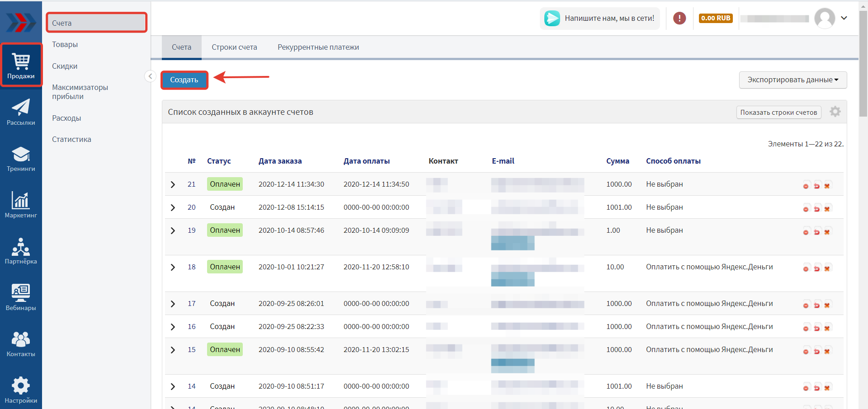Click the Создать button
The height and width of the screenshot is (409, 868).
(184, 80)
